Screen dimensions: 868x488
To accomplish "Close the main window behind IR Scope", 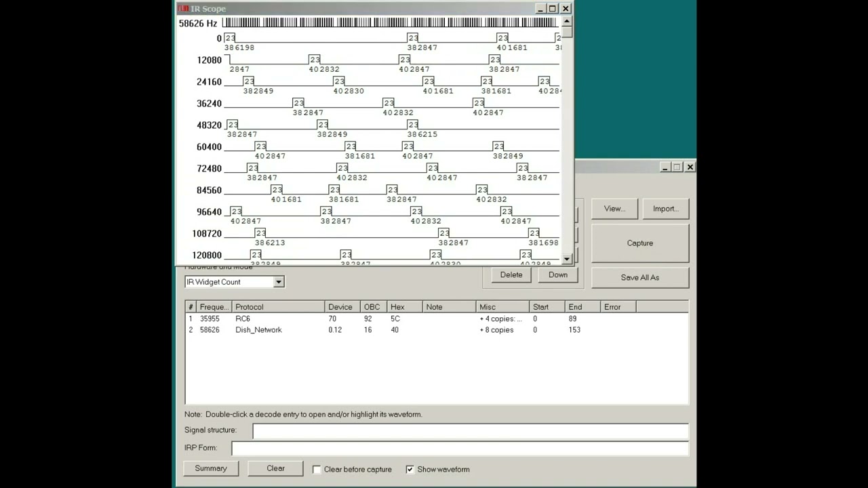I will pyautogui.click(x=690, y=167).
